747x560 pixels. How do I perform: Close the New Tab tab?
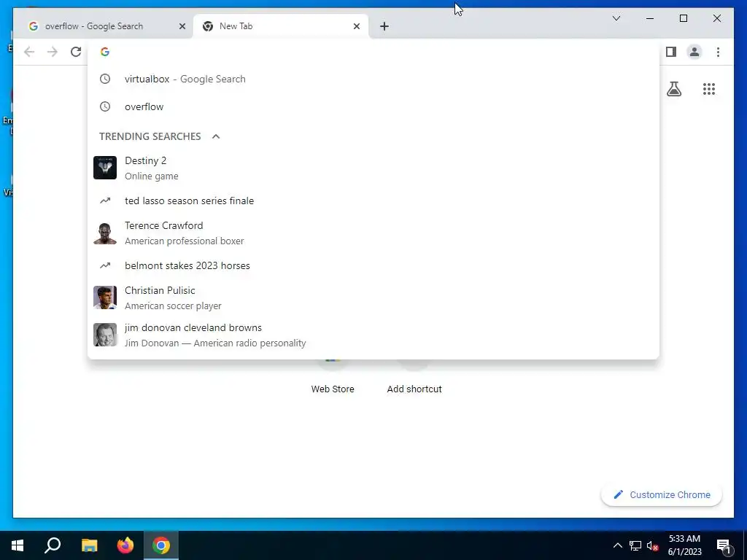click(356, 26)
